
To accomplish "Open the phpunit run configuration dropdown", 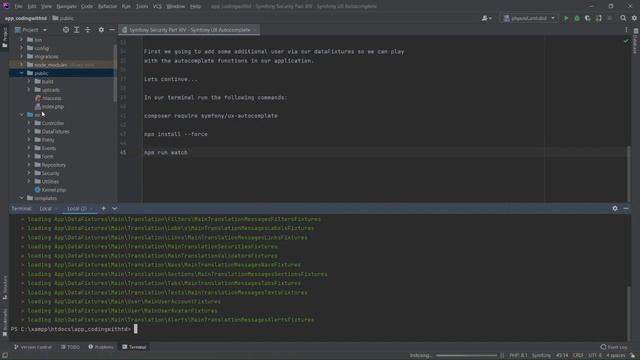I will [529, 18].
